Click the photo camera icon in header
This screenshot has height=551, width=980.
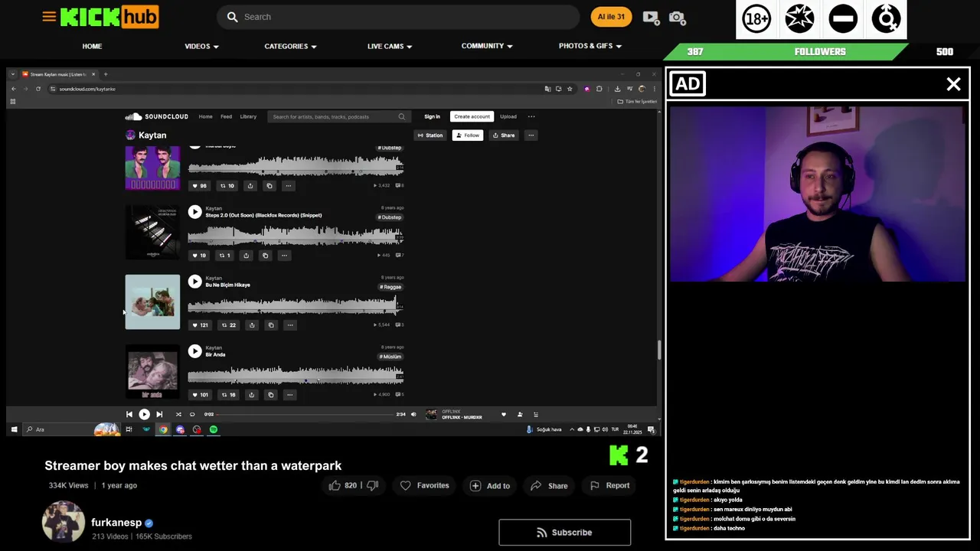click(x=677, y=17)
